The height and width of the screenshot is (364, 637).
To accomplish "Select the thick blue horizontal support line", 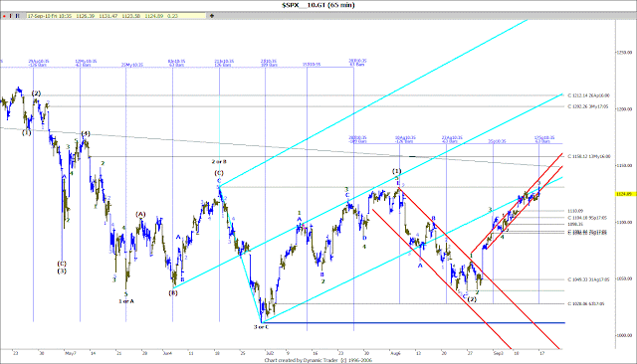I will click(413, 323).
